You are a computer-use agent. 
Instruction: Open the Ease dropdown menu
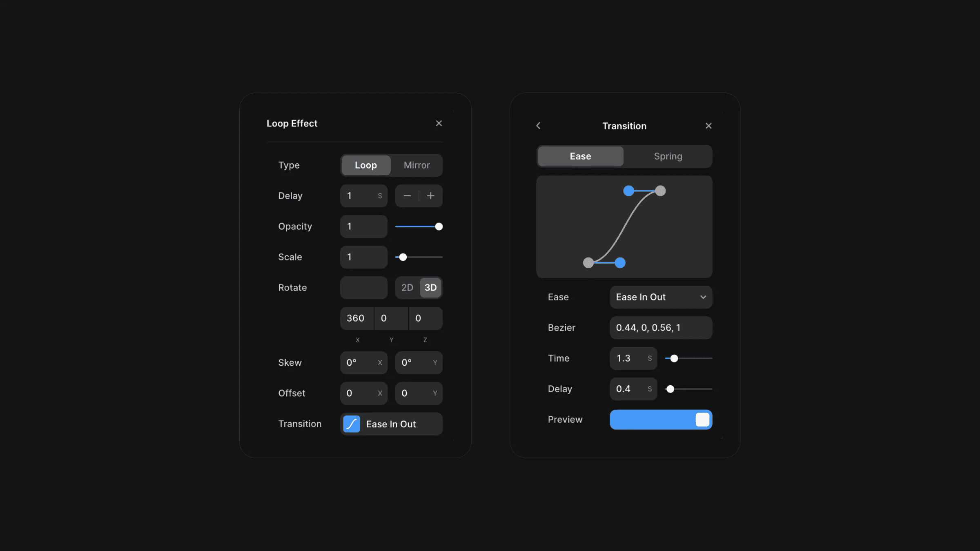tap(660, 297)
